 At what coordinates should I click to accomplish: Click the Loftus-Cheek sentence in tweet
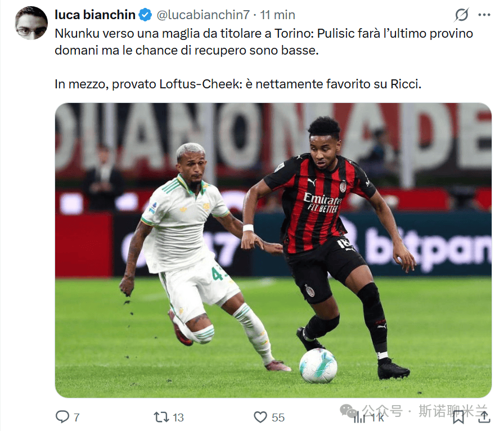[238, 84]
